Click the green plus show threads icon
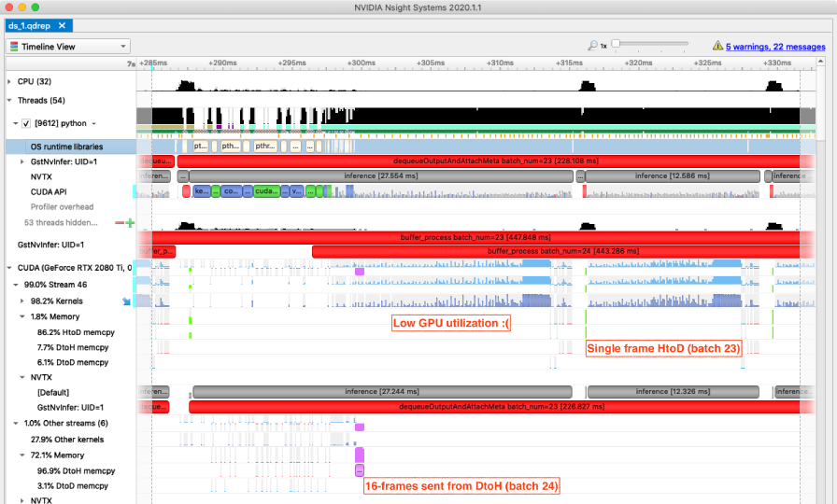This screenshot has height=504, width=837. (x=130, y=223)
